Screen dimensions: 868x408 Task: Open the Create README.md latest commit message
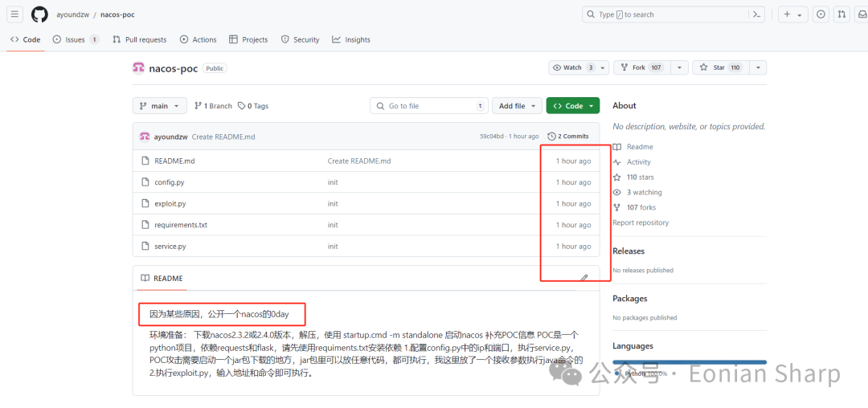pos(223,137)
